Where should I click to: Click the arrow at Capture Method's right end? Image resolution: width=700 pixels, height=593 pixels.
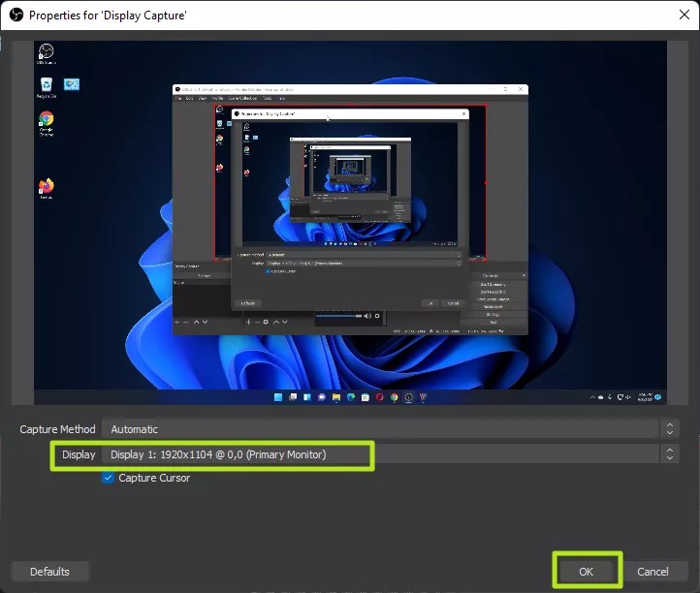(669, 428)
